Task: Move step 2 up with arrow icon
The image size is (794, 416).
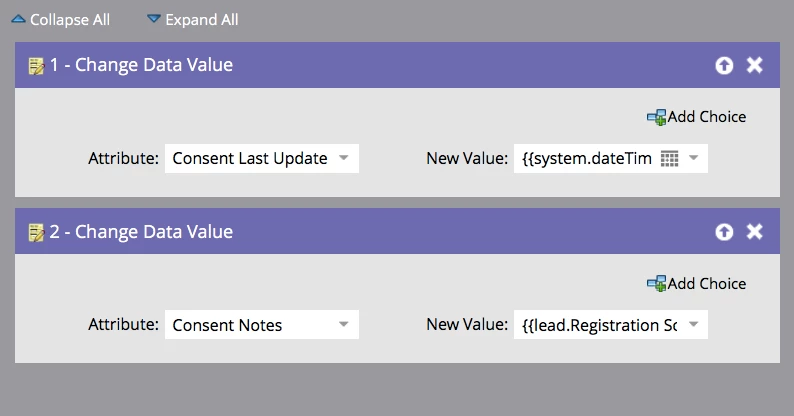Action: click(724, 232)
